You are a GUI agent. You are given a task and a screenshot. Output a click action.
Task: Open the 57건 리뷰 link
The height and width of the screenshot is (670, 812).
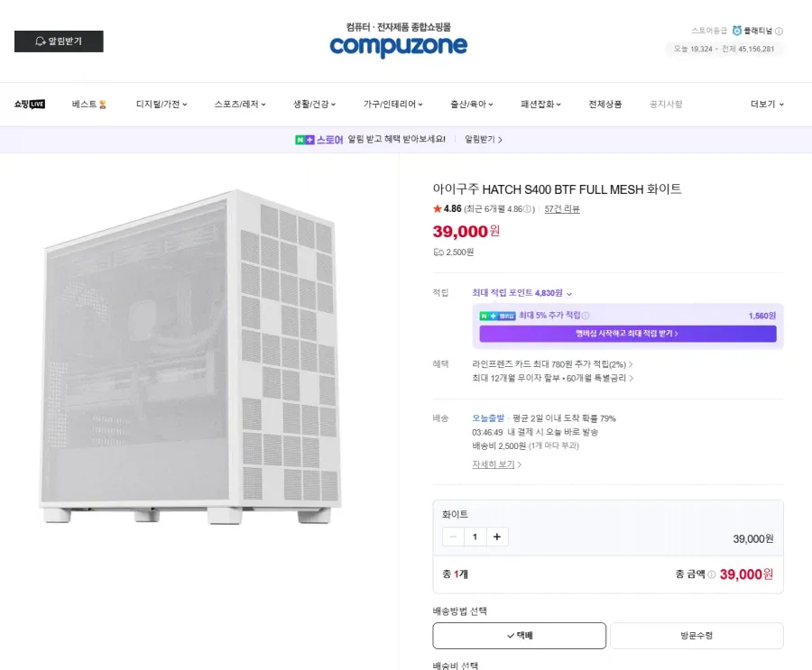pos(562,209)
